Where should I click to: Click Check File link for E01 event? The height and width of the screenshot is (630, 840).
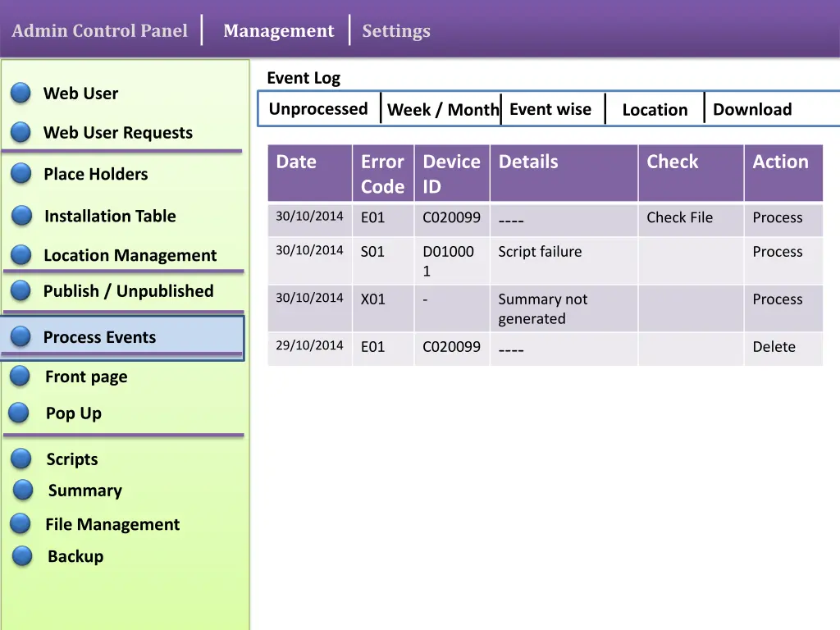coord(679,217)
